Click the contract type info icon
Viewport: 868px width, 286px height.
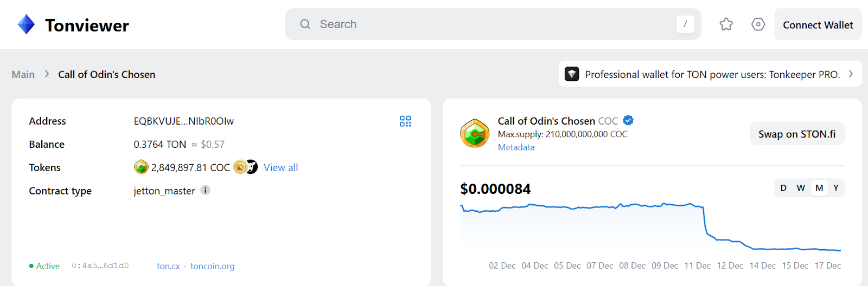pyautogui.click(x=205, y=190)
